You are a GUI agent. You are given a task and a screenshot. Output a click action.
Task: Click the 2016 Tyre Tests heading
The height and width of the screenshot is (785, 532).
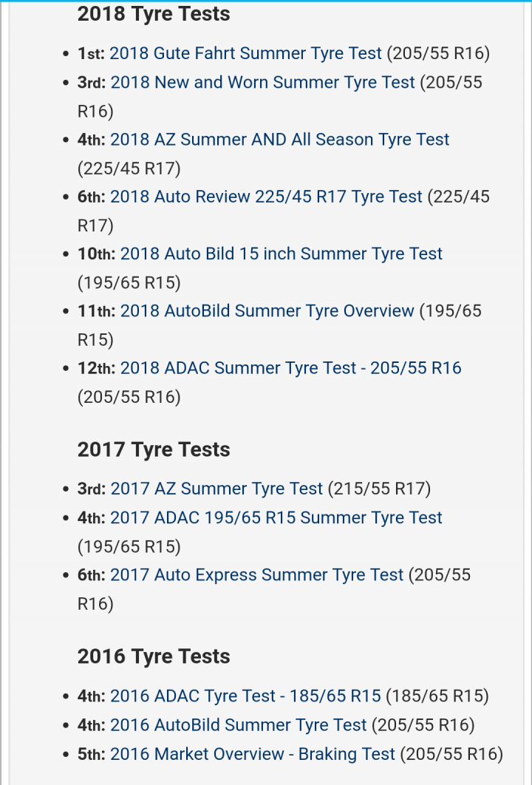tap(154, 656)
